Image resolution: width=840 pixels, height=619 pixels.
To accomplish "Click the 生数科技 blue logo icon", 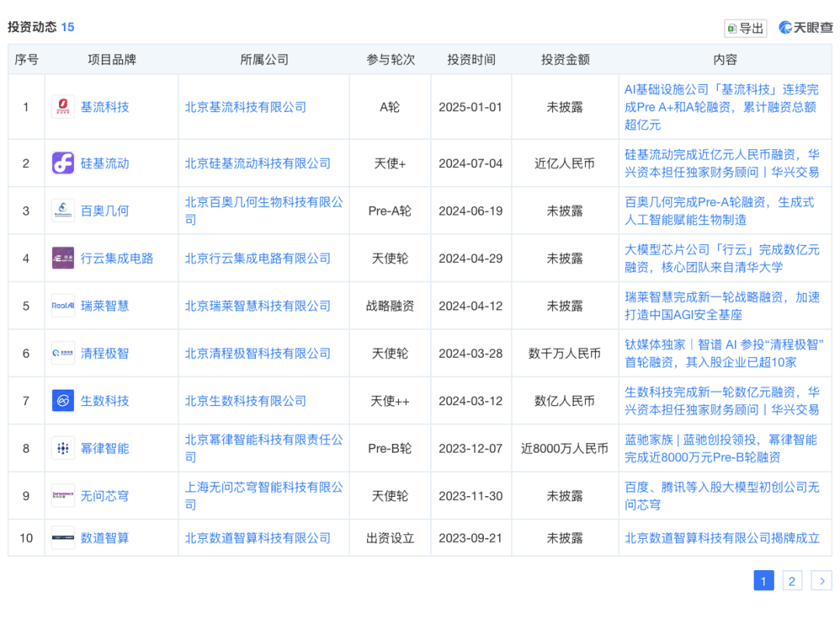I will 63,400.
